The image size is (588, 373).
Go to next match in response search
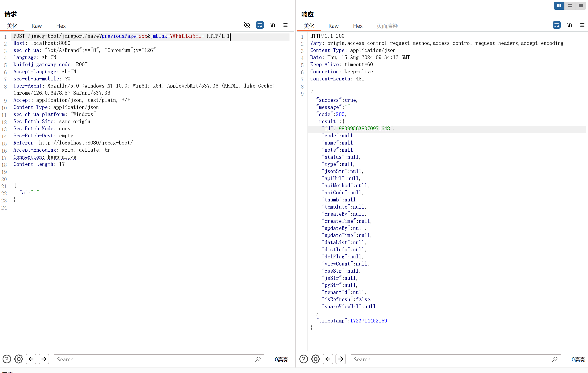tap(341, 359)
